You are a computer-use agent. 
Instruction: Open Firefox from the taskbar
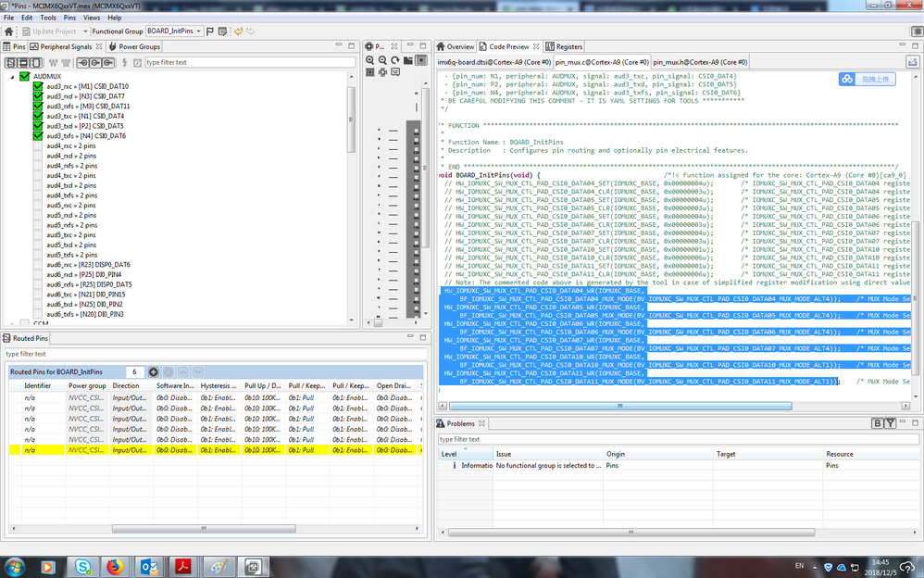click(x=115, y=568)
